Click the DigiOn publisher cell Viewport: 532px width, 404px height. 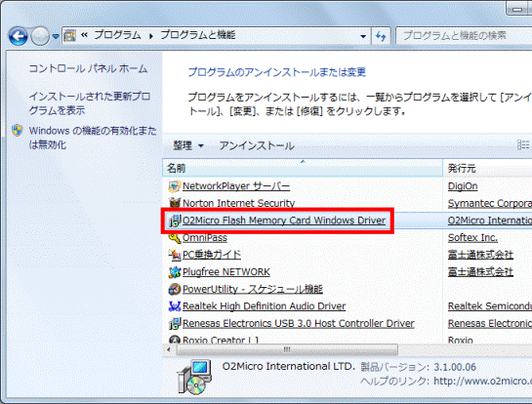[x=463, y=186]
